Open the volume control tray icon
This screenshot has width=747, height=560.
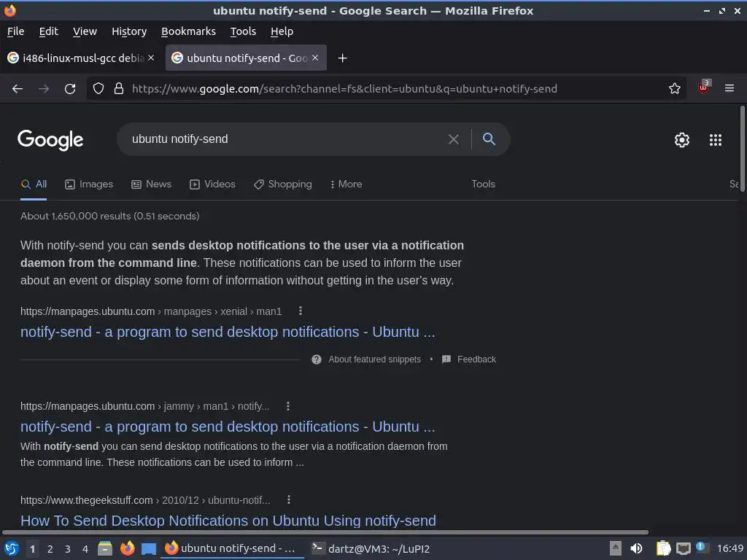coord(636,548)
